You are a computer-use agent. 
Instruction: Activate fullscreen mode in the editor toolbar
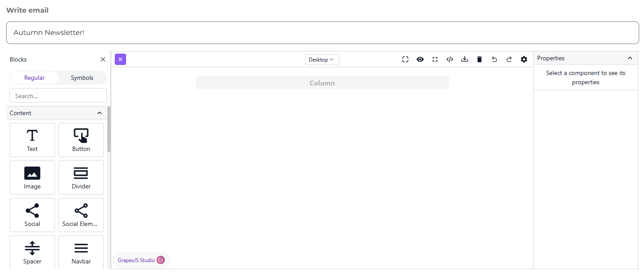coord(435,59)
